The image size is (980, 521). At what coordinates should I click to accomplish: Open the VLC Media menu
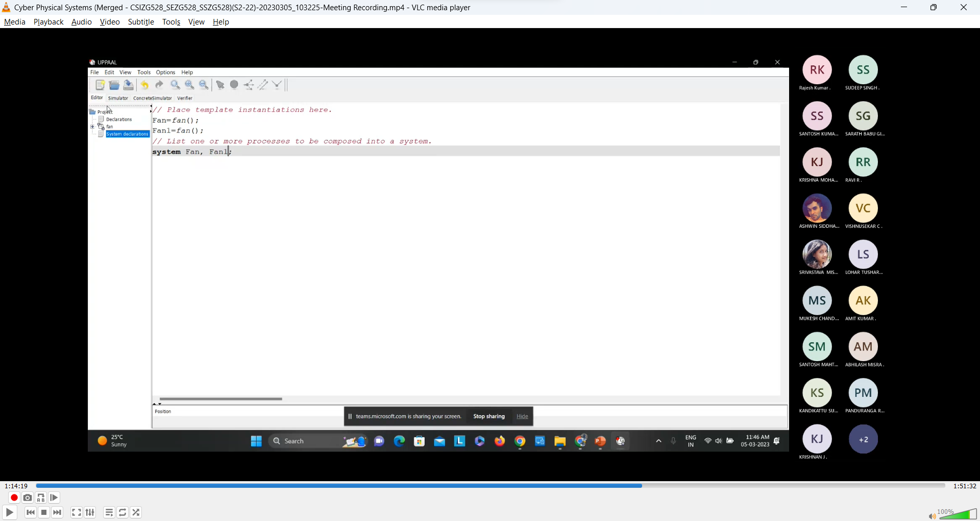(x=14, y=22)
